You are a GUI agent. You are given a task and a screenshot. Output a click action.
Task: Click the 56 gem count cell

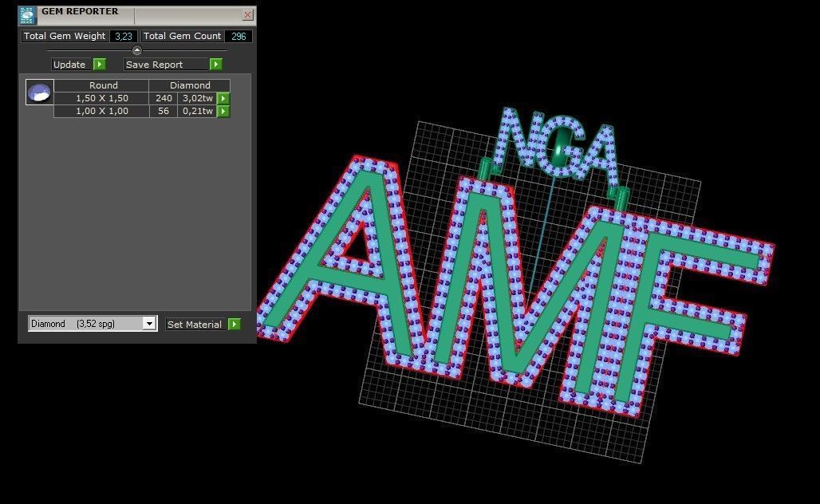(164, 112)
